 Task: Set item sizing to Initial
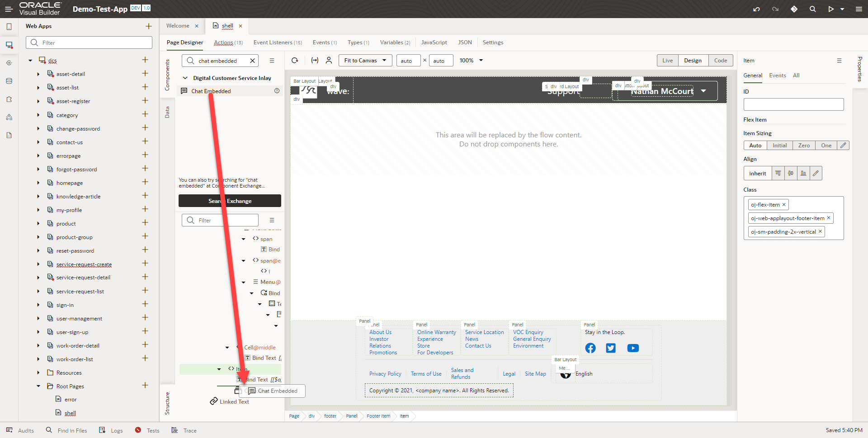(x=779, y=146)
